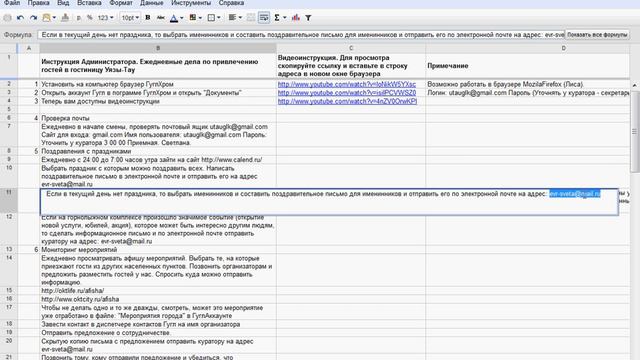Click the cell 'Проверка почты'
The image size is (640, 360).
click(158, 118)
